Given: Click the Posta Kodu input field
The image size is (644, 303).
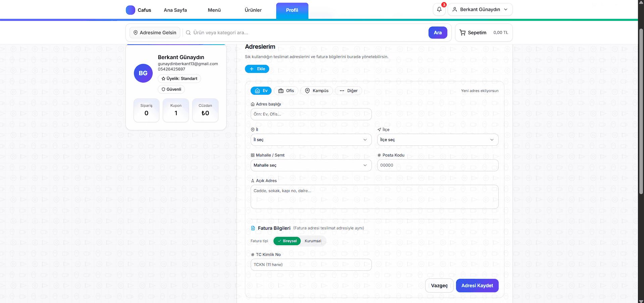Looking at the screenshot, I should (437, 165).
